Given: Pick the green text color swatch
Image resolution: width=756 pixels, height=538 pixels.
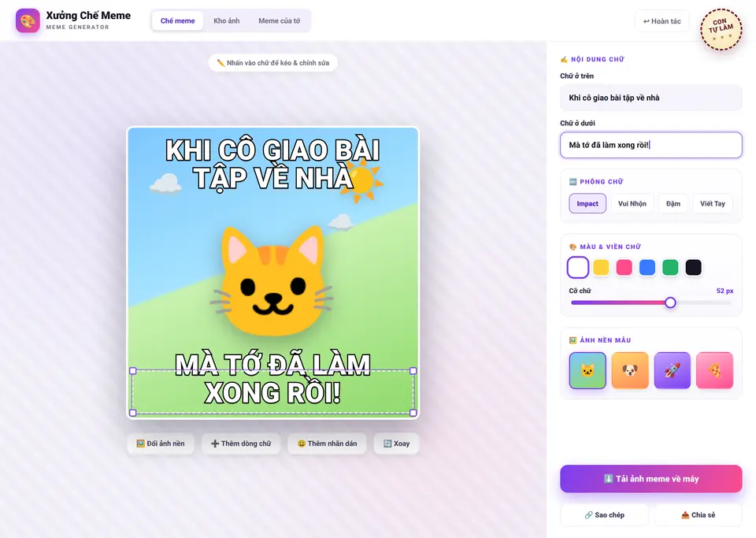Looking at the screenshot, I should [x=670, y=267].
